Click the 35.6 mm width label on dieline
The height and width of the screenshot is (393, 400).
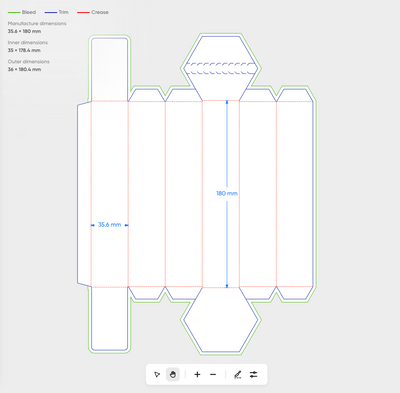coord(110,225)
